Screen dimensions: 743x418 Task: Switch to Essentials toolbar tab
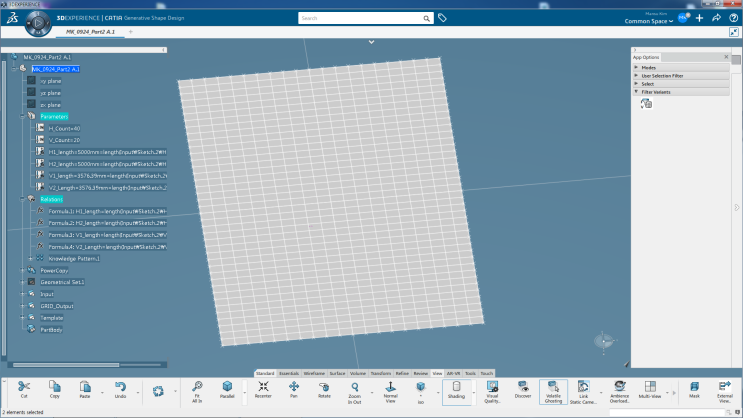pos(289,373)
